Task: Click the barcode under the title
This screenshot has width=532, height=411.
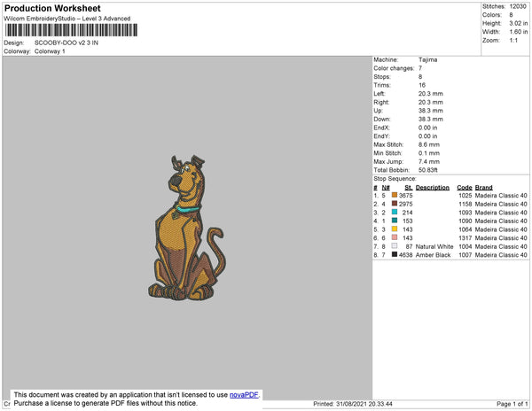Action: [x=71, y=30]
